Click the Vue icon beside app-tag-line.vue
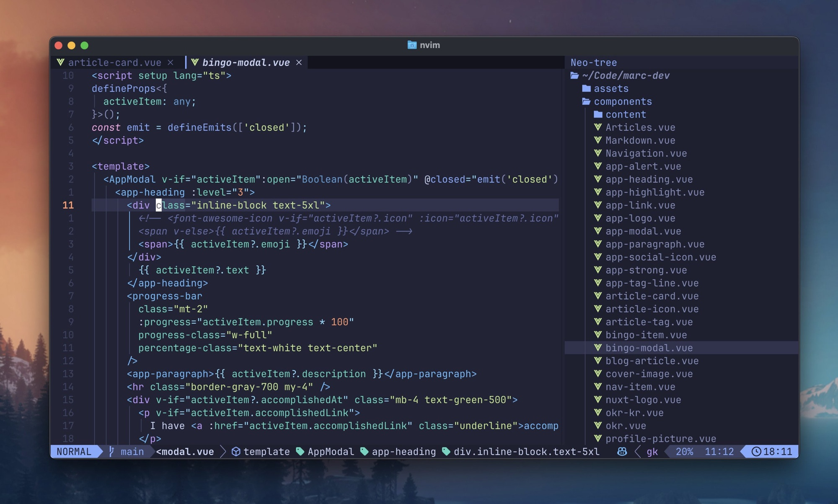The width and height of the screenshot is (838, 504). click(598, 283)
